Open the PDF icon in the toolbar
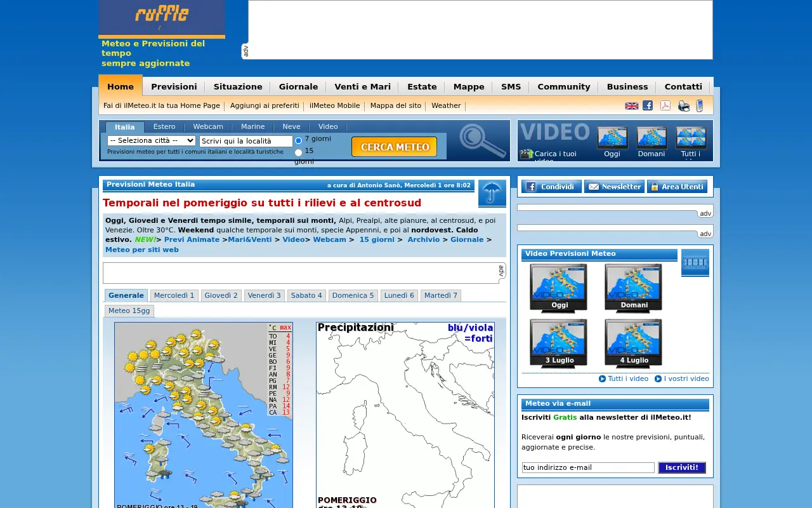 pos(665,105)
